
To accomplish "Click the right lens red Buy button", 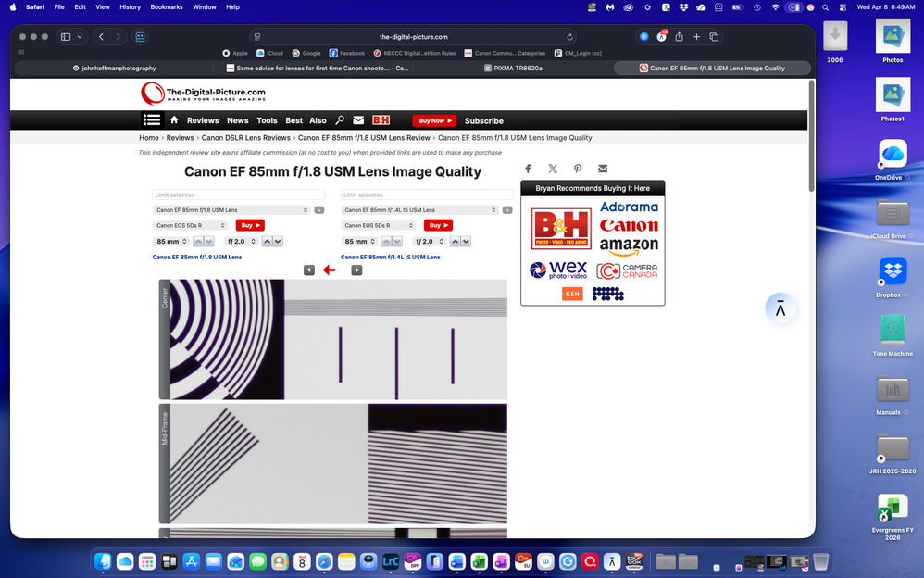I will 438,225.
